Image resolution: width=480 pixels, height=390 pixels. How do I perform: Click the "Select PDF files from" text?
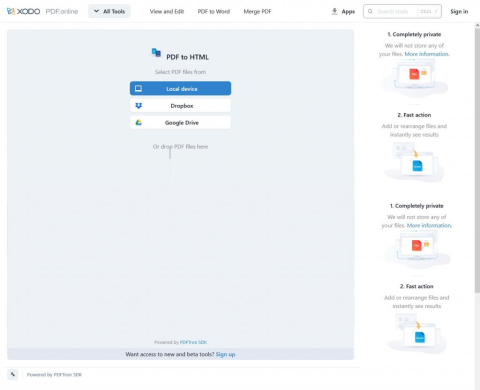pyautogui.click(x=180, y=72)
